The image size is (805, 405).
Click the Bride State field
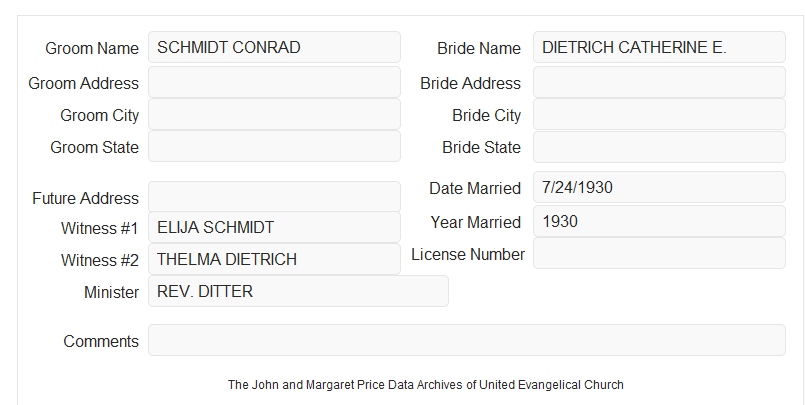[659, 147]
